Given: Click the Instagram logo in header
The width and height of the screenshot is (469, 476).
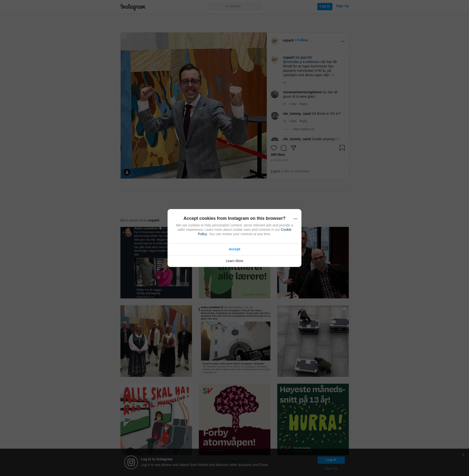Looking at the screenshot, I should 133,7.
